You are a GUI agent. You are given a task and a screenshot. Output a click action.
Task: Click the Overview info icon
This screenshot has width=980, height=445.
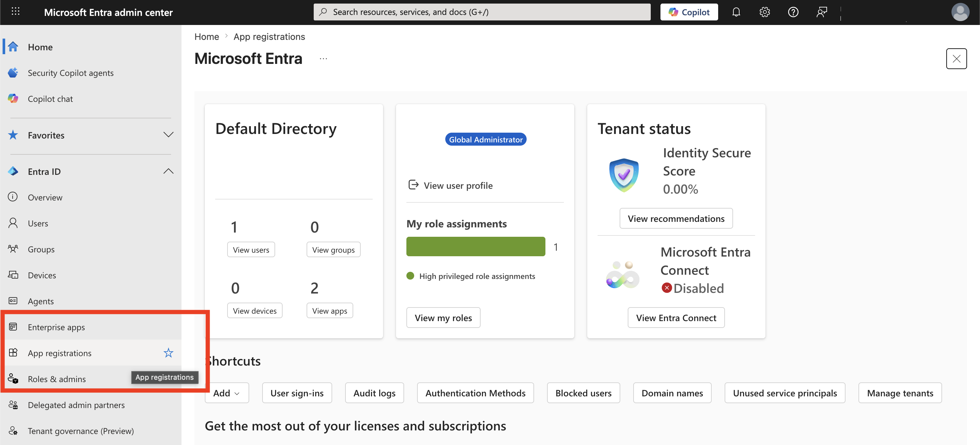pyautogui.click(x=13, y=197)
